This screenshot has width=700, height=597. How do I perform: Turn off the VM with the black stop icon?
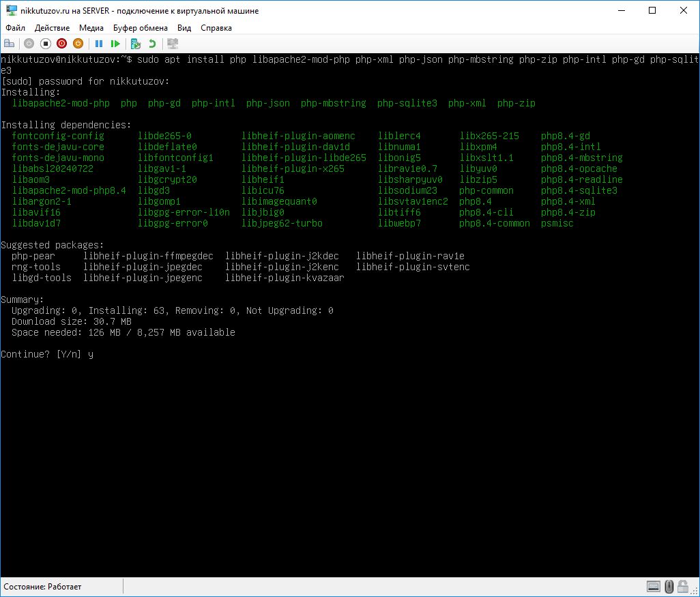coord(46,44)
